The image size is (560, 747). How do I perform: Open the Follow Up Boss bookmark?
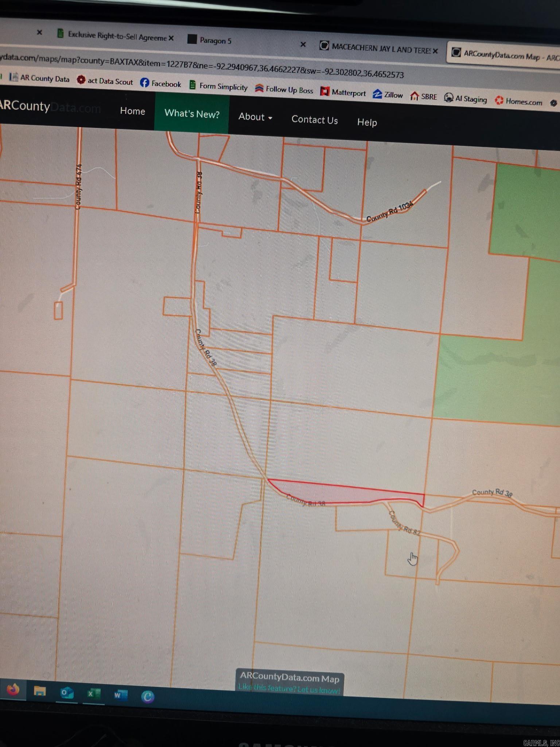tap(284, 89)
